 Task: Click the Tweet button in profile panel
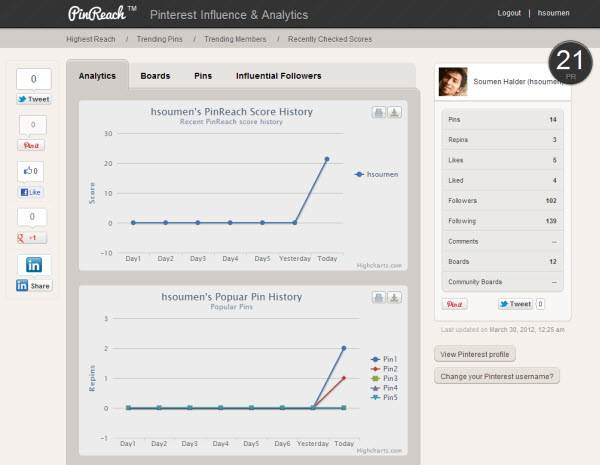515,304
